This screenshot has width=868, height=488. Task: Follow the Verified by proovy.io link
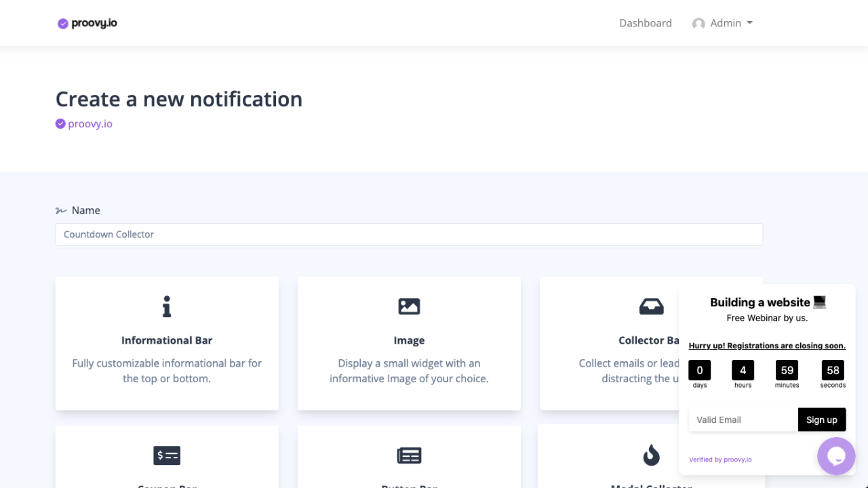pos(720,460)
